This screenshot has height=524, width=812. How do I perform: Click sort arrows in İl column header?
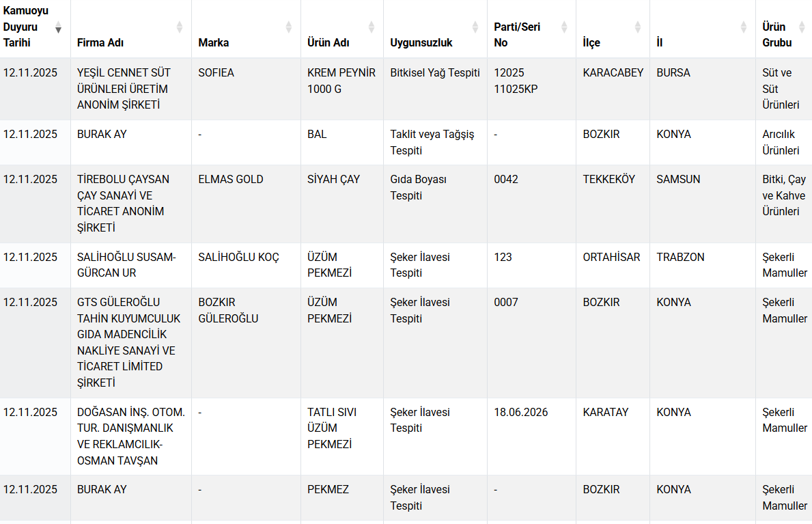tap(744, 27)
